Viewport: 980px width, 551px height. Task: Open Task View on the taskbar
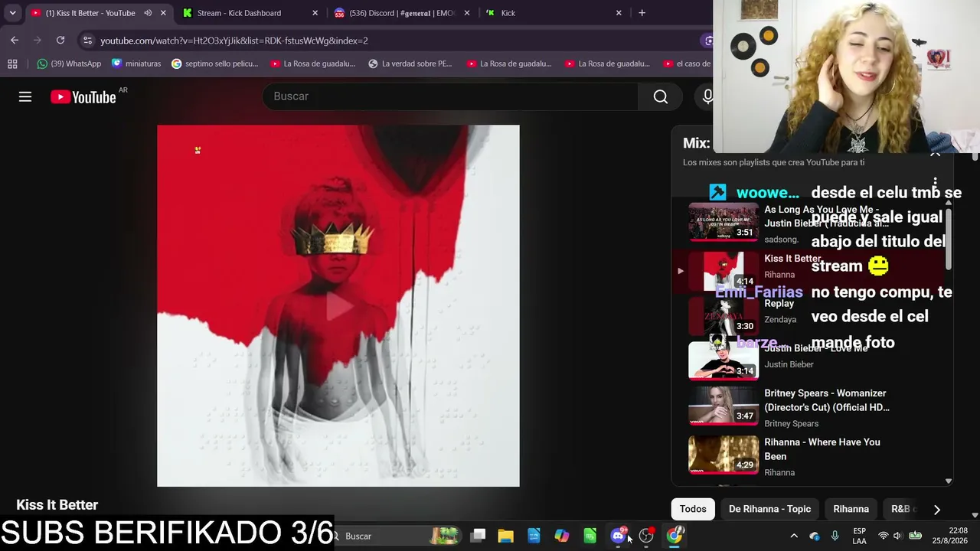pos(478,536)
